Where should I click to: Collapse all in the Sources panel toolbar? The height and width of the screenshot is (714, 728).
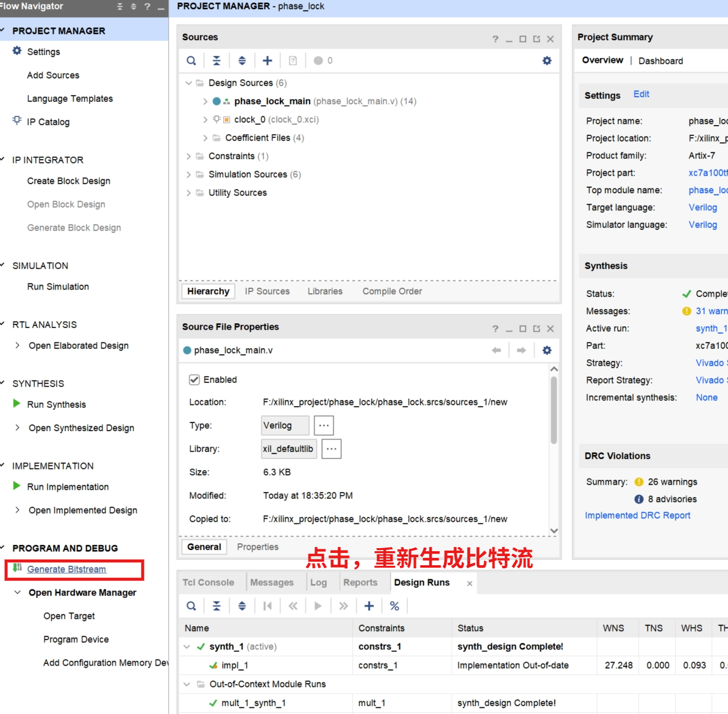pyautogui.click(x=216, y=61)
